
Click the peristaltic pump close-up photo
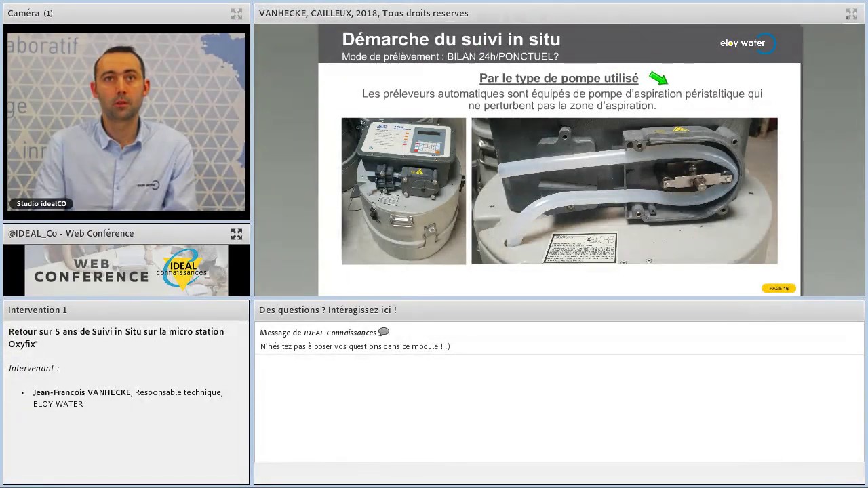pos(625,191)
